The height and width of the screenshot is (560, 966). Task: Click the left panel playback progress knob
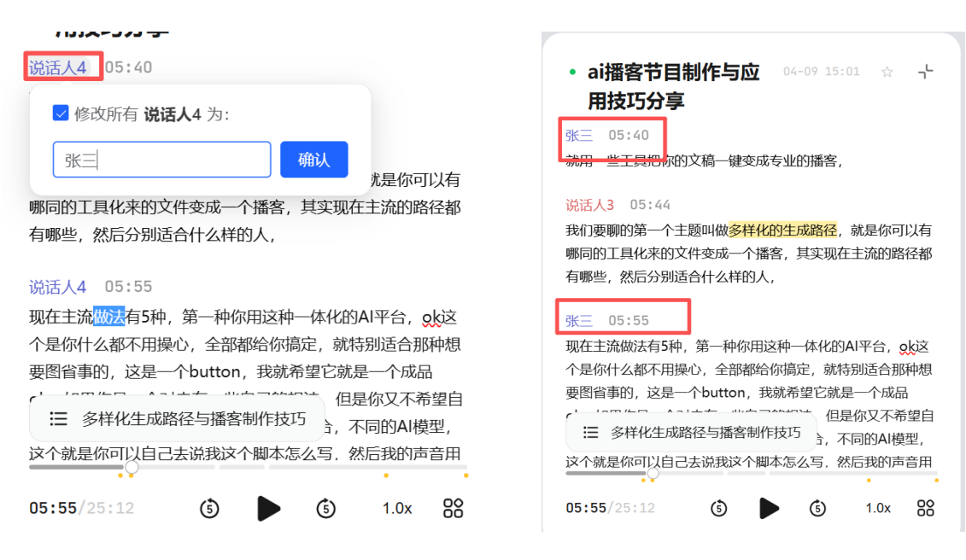tap(132, 468)
